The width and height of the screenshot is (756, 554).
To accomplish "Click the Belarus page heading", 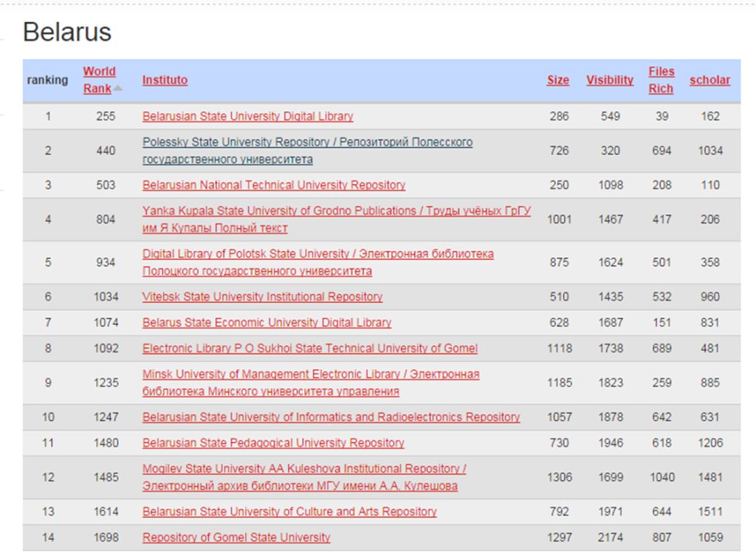I will 67,33.
